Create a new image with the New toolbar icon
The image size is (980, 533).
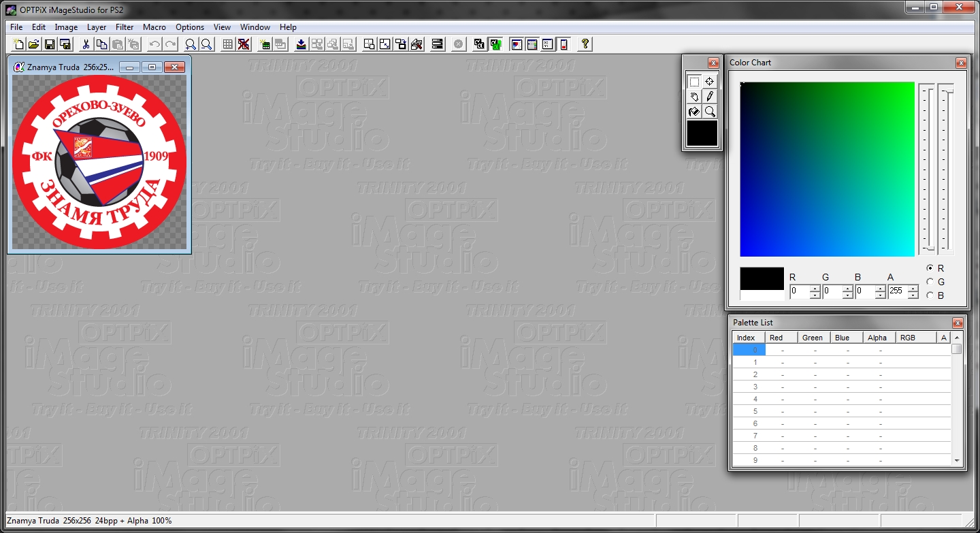[x=19, y=44]
